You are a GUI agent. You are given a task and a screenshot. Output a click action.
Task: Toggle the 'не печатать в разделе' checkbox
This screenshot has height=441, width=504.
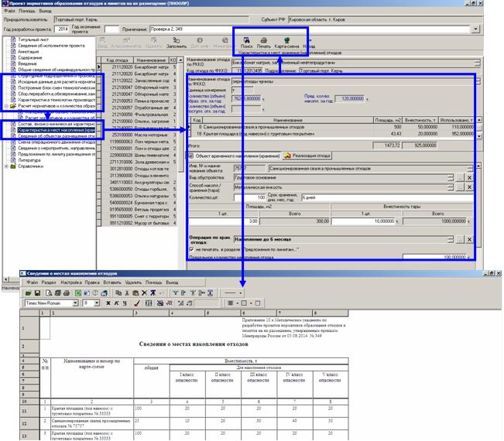(190, 248)
